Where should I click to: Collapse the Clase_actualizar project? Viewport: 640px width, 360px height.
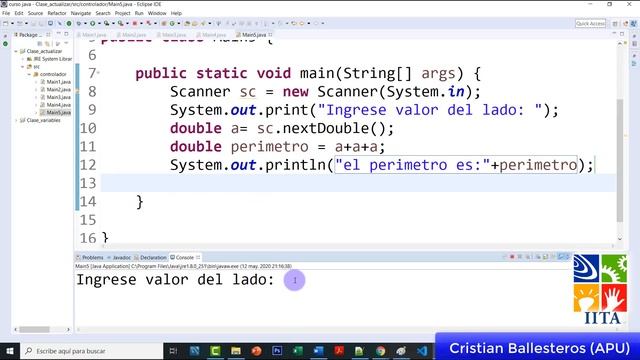click(x=16, y=51)
